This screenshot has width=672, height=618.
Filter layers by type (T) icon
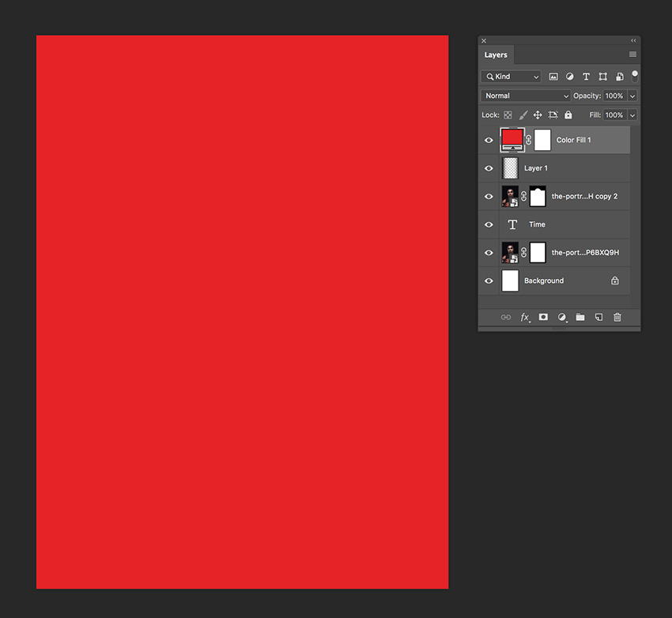tap(586, 77)
